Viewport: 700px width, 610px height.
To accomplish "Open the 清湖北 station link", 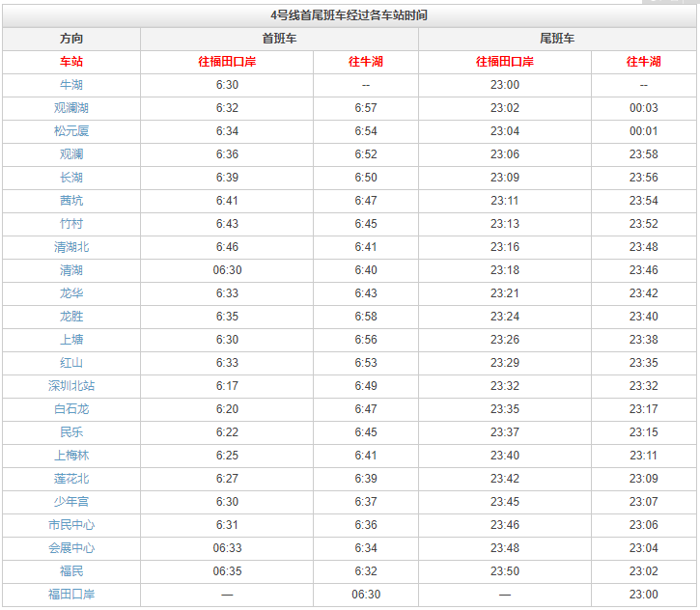I will coord(71,247).
